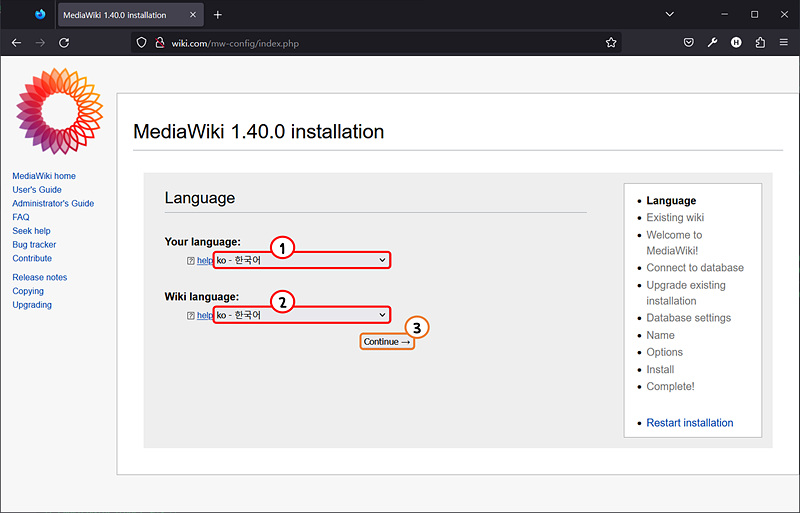Reload the current page
The image size is (800, 513).
click(64, 43)
